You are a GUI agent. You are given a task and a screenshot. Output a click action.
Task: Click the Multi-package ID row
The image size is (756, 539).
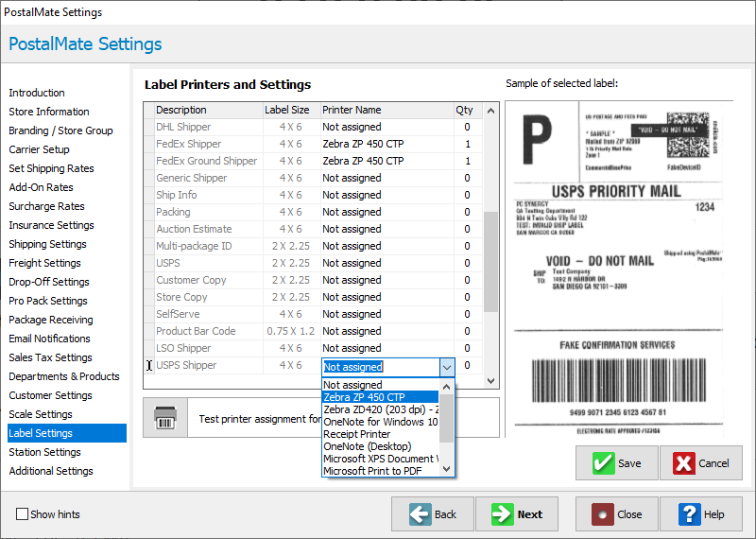[x=314, y=246]
